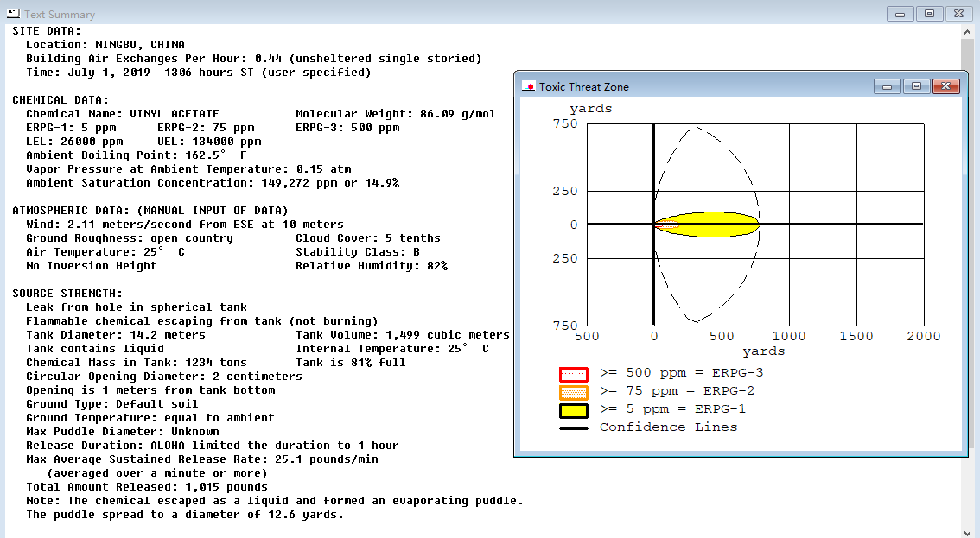
Task: Click the Toxic Threat Zone window icon
Action: pyautogui.click(x=529, y=86)
